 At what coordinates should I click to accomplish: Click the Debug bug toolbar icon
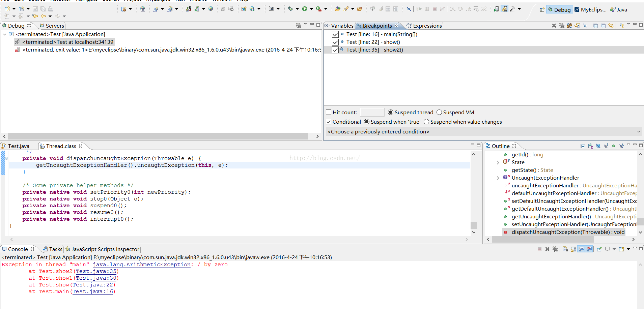(290, 9)
